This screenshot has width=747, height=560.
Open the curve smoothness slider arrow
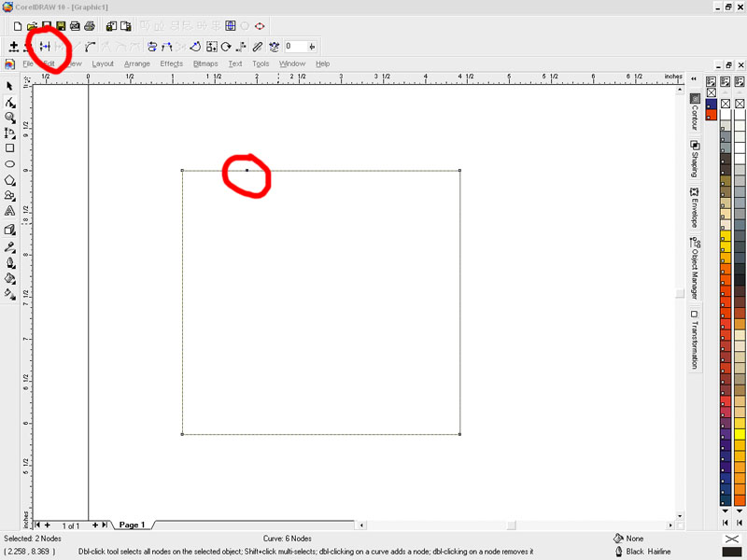(312, 47)
